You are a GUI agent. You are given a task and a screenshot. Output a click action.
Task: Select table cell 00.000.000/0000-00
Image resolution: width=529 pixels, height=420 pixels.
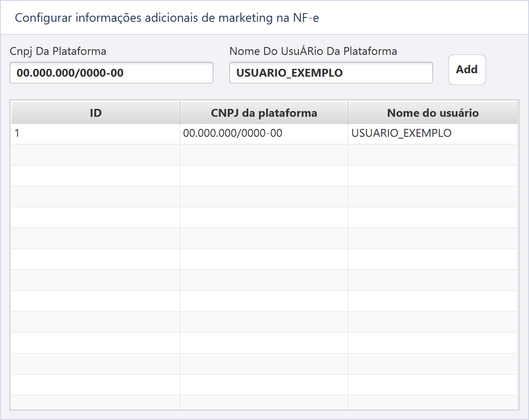click(x=264, y=133)
